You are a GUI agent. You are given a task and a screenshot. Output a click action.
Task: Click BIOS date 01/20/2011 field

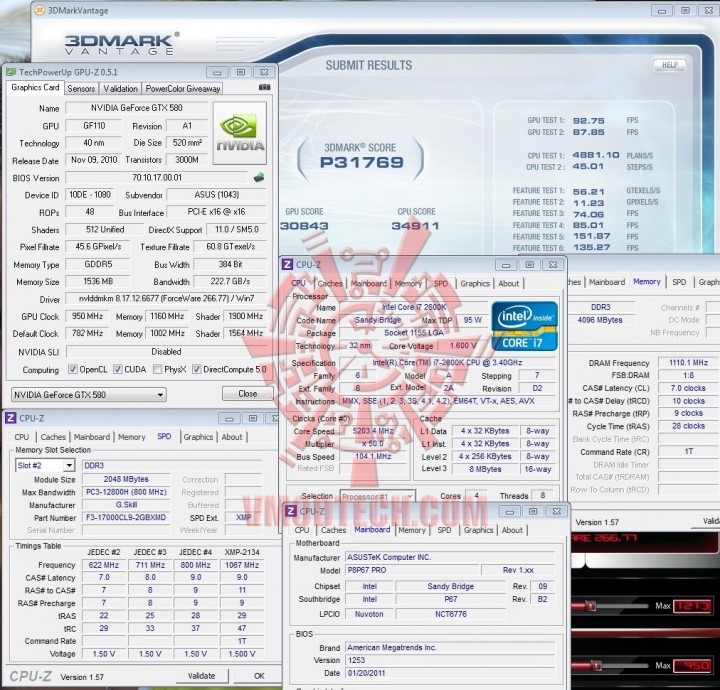(x=450, y=673)
